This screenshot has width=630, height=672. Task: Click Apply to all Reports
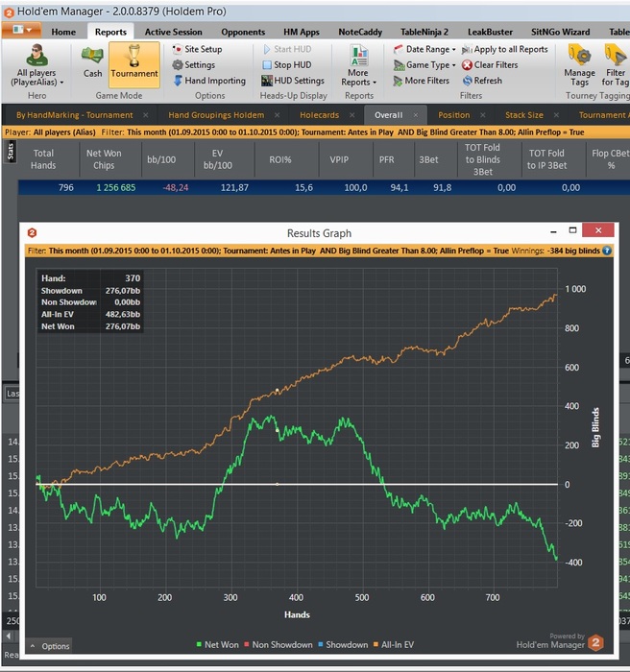(505, 49)
